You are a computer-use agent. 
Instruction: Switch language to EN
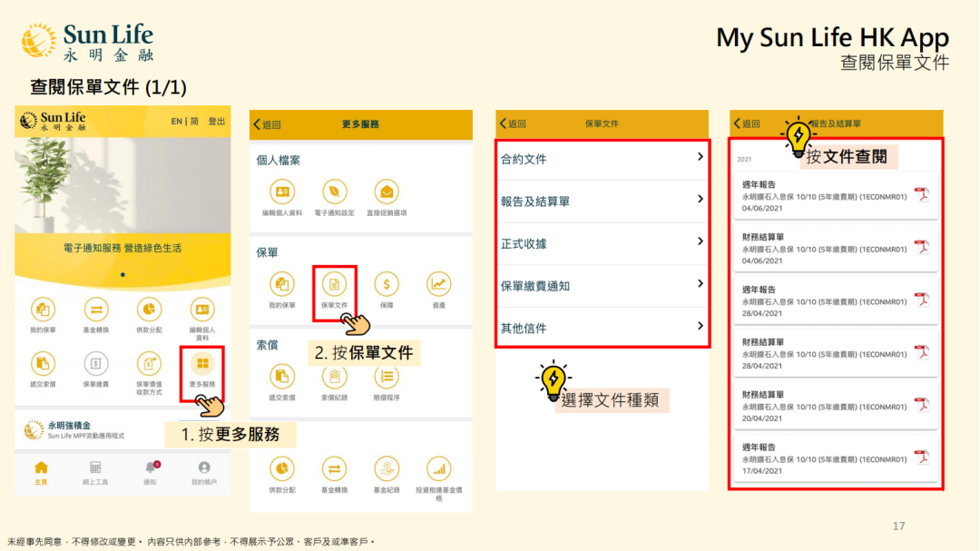pos(176,122)
